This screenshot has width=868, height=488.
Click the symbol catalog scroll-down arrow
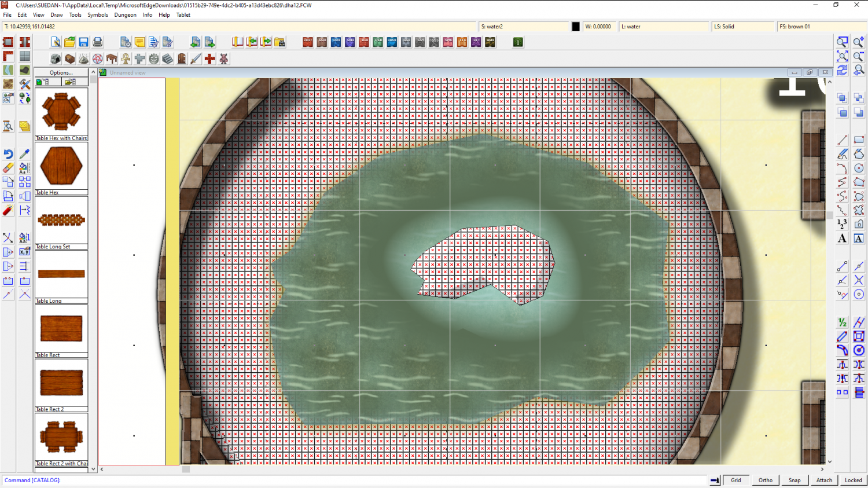[x=93, y=469]
